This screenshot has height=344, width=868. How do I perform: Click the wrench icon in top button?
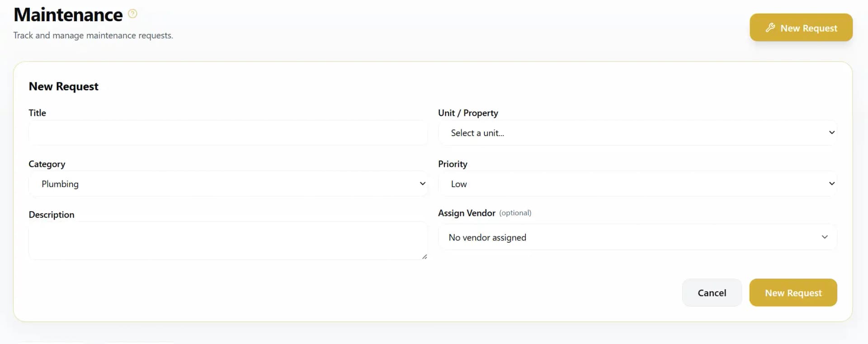pyautogui.click(x=770, y=28)
